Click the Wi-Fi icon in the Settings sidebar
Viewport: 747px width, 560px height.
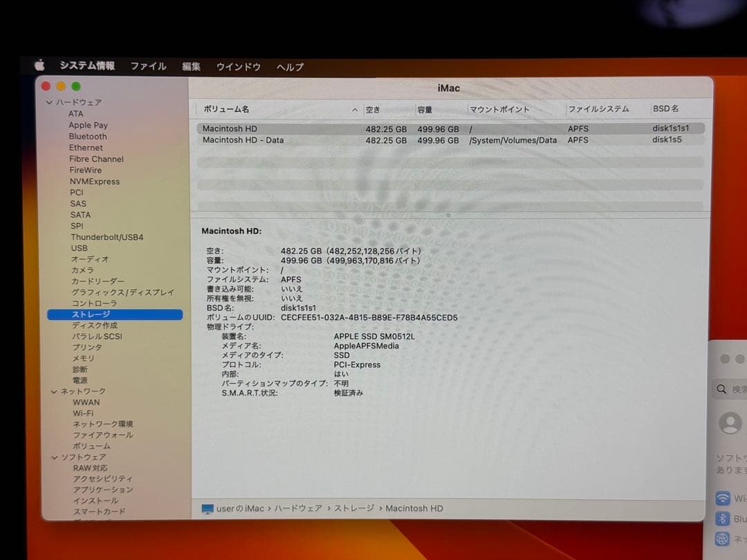pos(723,498)
